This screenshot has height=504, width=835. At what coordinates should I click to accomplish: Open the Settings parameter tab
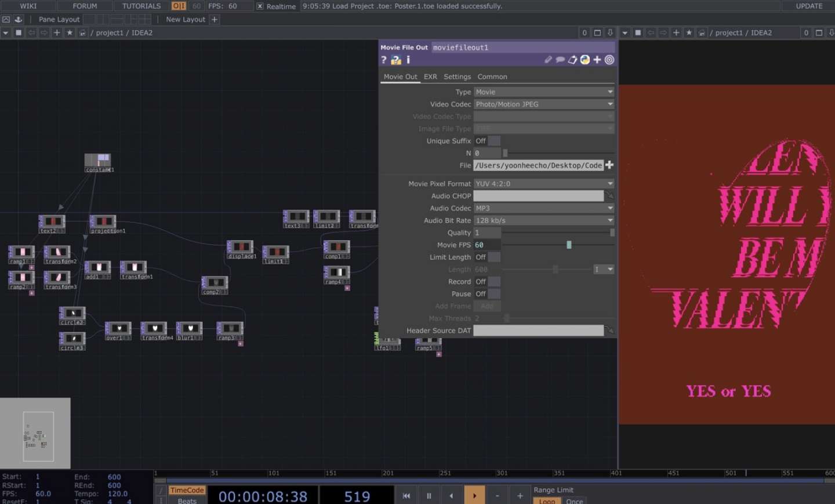coord(458,77)
